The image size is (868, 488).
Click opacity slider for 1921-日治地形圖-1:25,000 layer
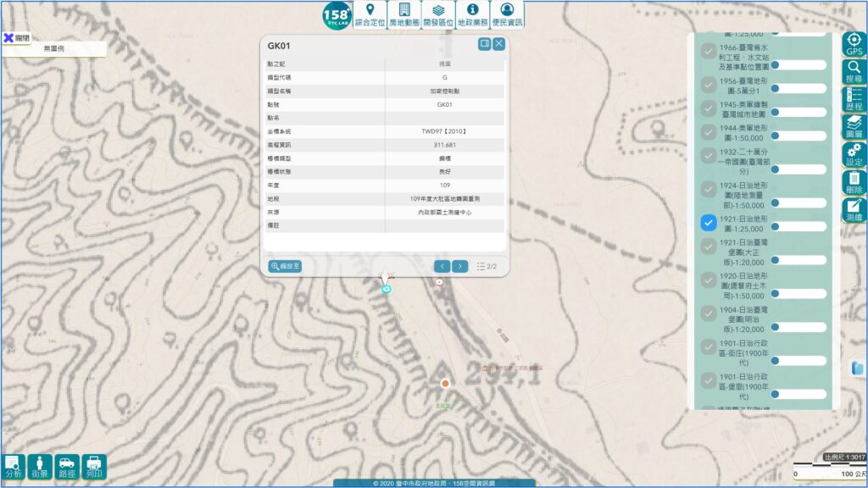click(x=798, y=226)
